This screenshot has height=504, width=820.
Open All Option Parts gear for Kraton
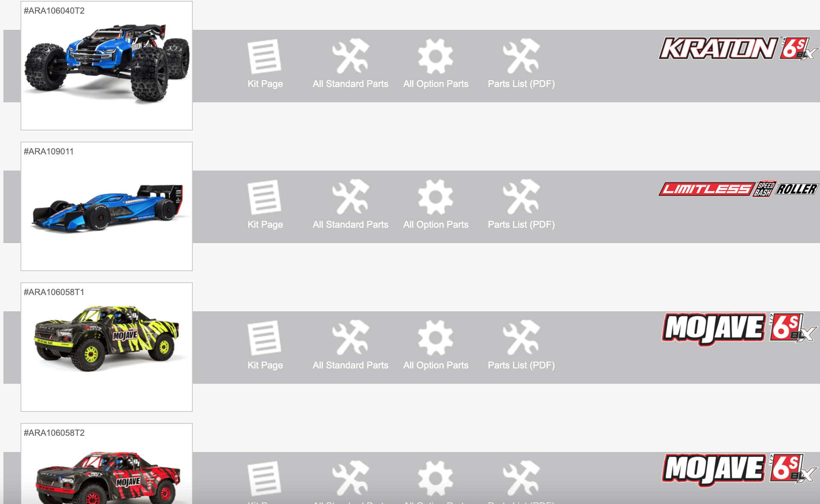436,56
